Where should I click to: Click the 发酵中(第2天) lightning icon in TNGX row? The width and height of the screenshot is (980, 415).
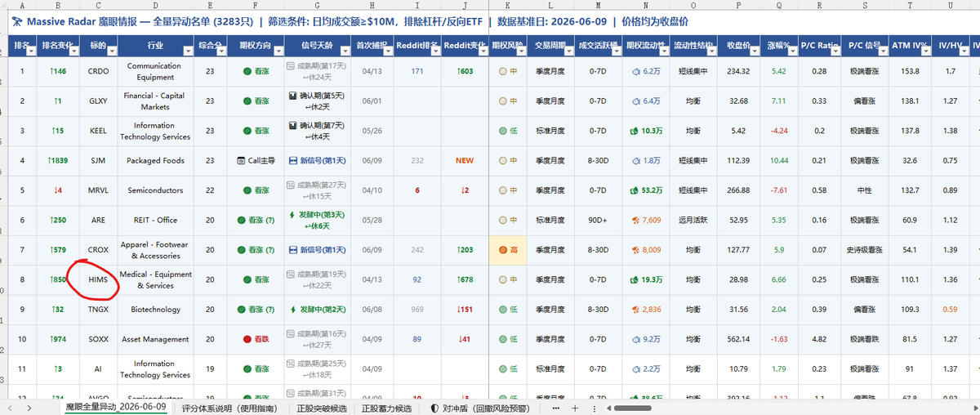click(x=292, y=310)
